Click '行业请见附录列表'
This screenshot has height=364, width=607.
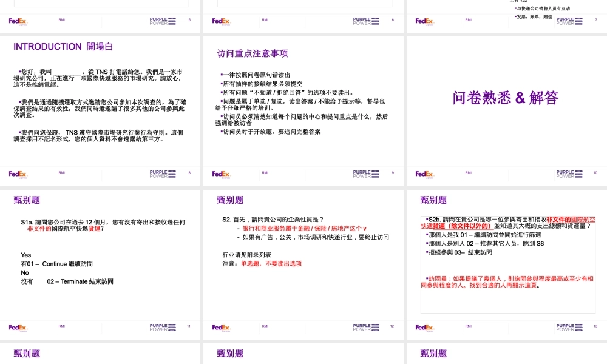click(x=247, y=255)
